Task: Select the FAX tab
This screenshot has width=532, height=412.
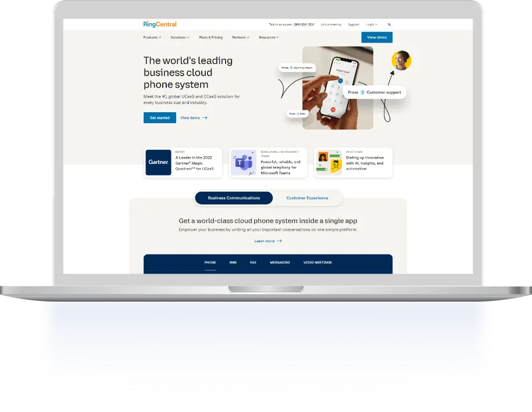Action: click(x=253, y=263)
